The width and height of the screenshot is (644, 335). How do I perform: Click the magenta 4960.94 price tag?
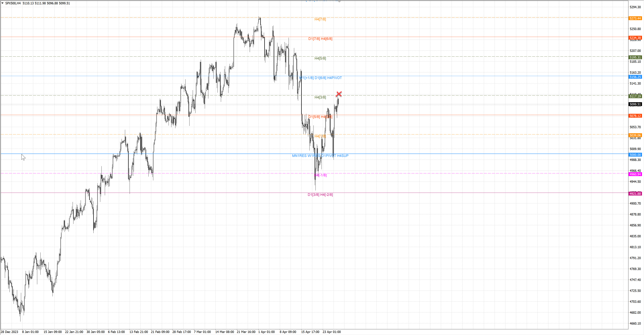click(x=635, y=174)
